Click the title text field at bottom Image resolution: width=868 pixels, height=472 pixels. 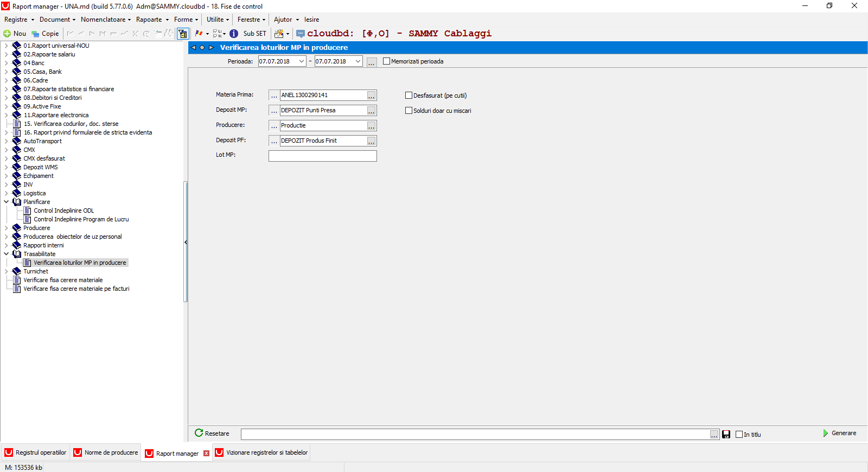pyautogui.click(x=475, y=435)
